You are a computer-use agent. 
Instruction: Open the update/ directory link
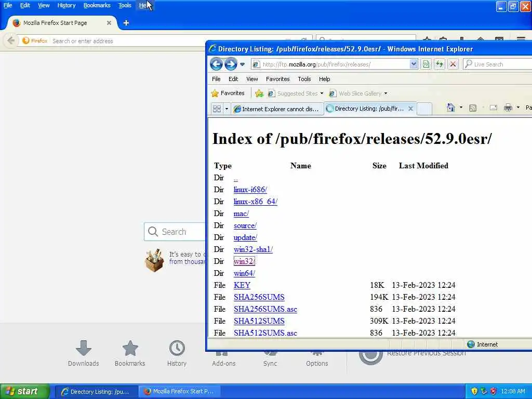click(x=245, y=237)
